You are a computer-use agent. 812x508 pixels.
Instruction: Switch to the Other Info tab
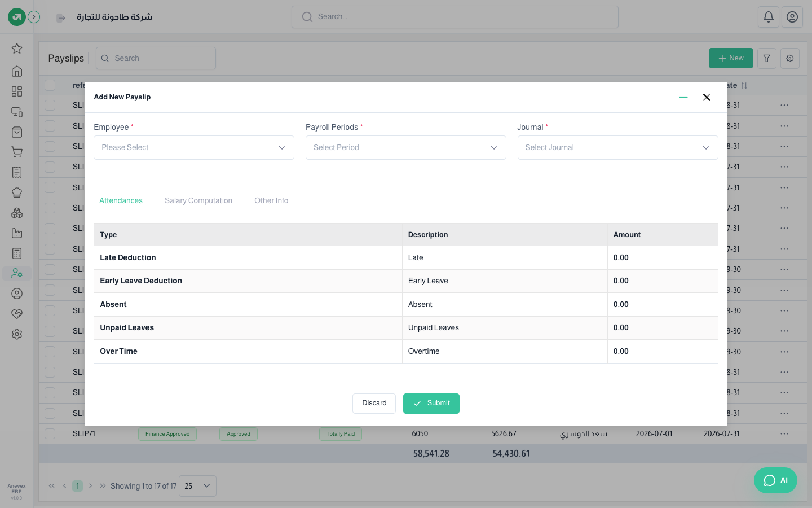pyautogui.click(x=271, y=200)
